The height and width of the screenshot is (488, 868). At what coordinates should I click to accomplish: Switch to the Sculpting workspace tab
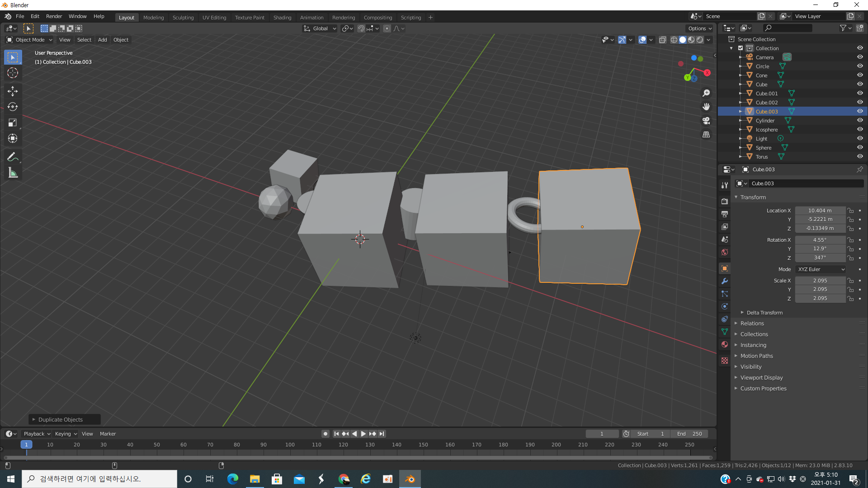[183, 18]
